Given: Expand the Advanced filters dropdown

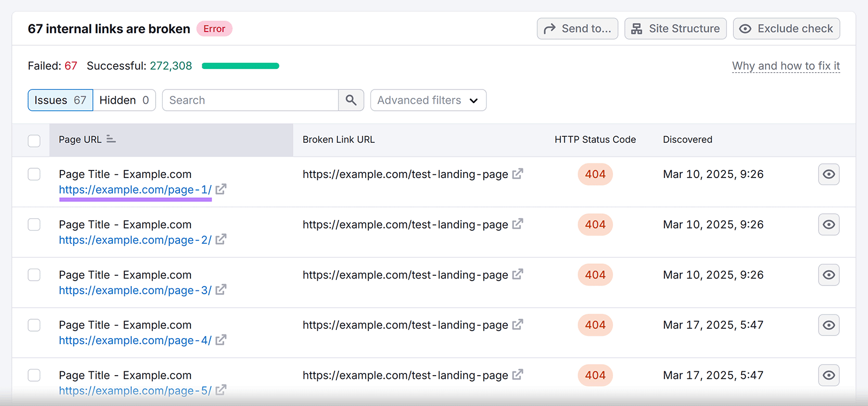Looking at the screenshot, I should click(x=428, y=100).
